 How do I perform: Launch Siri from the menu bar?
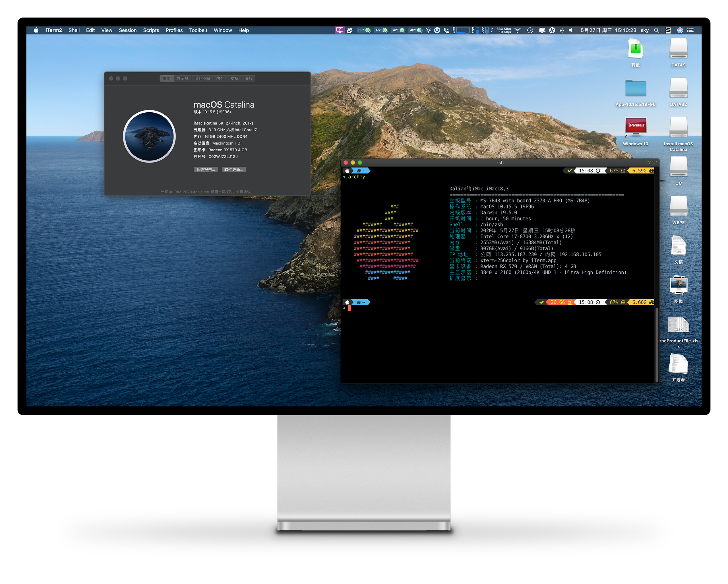point(680,30)
